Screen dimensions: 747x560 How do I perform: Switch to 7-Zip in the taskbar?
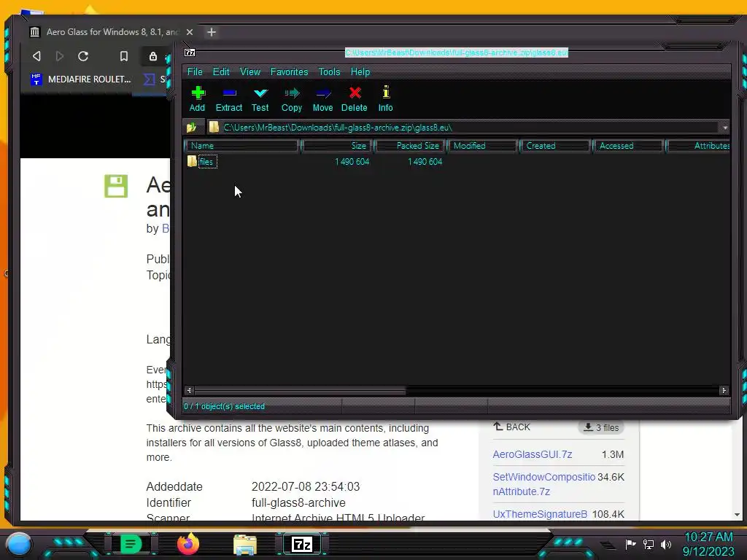point(302,544)
